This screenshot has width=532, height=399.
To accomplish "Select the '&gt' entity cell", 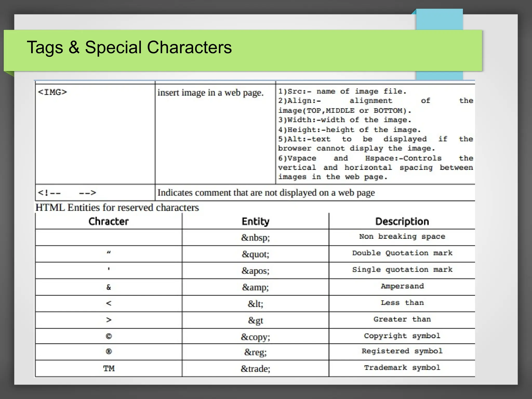I will 256,321.
